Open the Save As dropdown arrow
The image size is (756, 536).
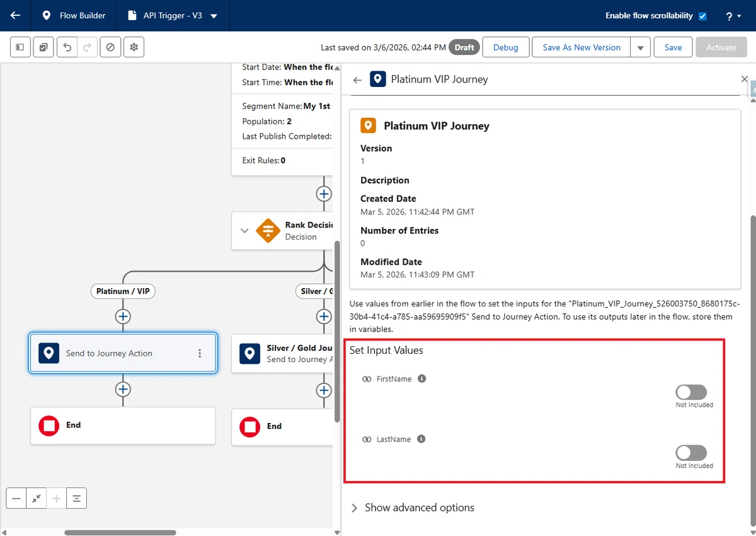click(640, 47)
